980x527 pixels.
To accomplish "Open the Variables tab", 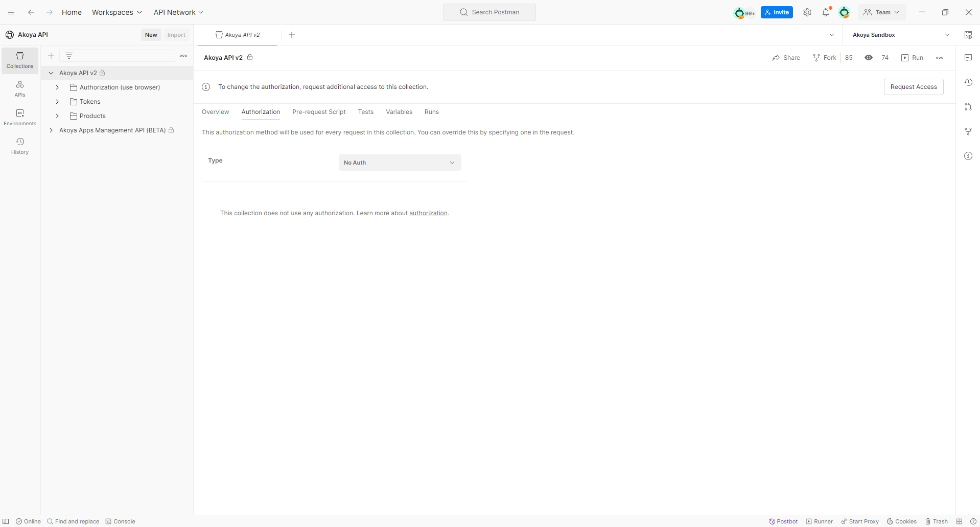I will [x=399, y=112].
